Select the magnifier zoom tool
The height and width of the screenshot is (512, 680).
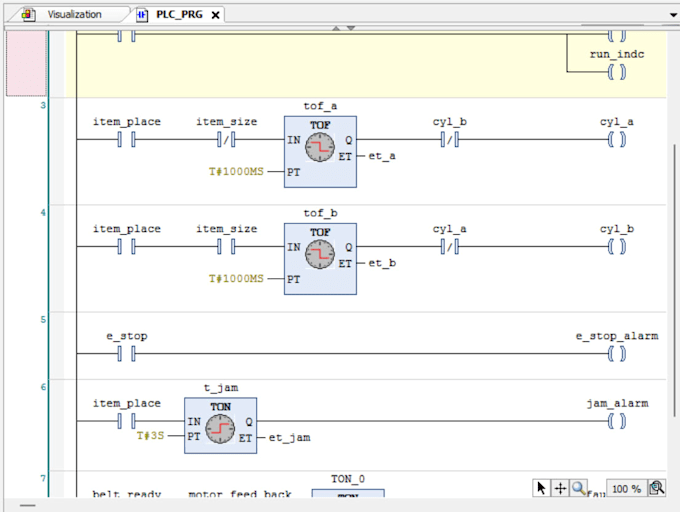578,488
